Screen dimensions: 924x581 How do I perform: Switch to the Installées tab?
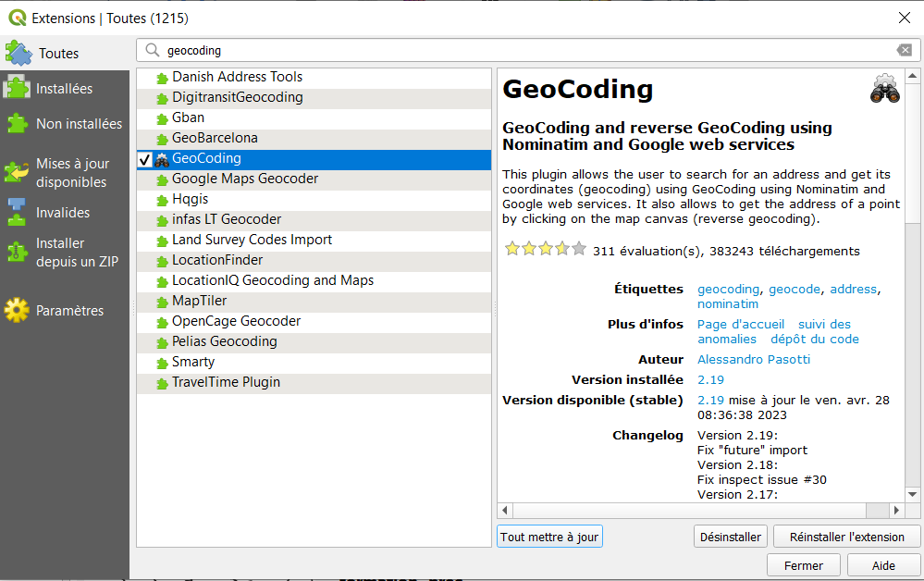point(65,89)
